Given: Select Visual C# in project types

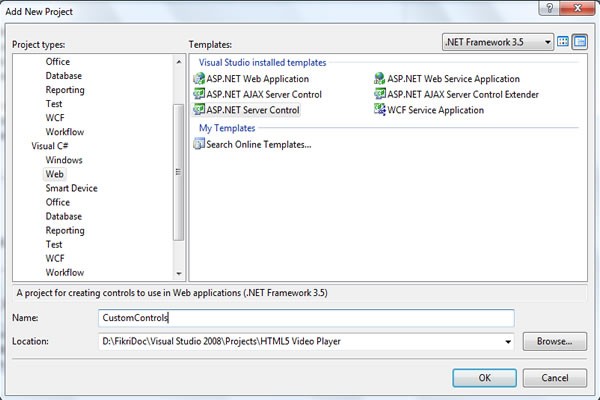Looking at the screenshot, I should coord(50,146).
